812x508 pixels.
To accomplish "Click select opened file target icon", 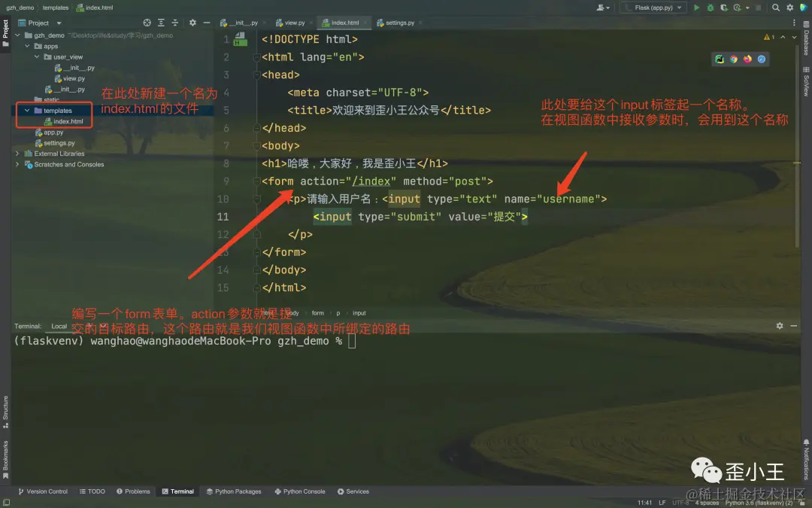I will (147, 23).
